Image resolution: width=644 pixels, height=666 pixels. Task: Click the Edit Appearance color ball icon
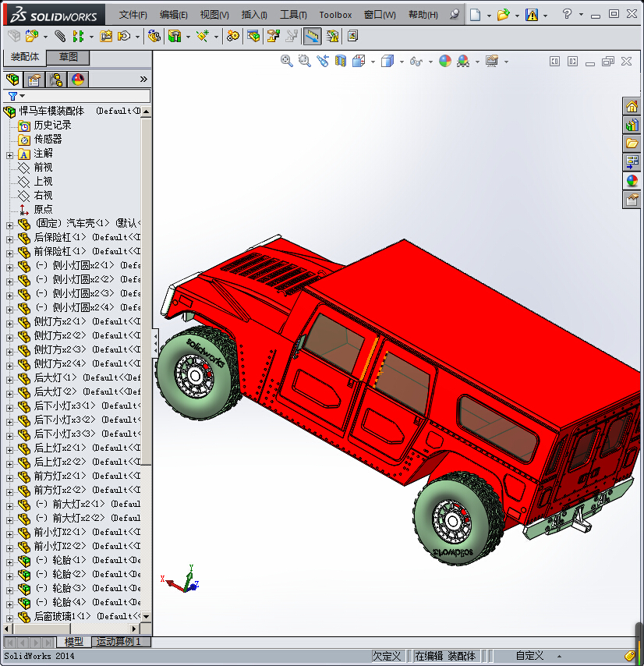[x=445, y=61]
